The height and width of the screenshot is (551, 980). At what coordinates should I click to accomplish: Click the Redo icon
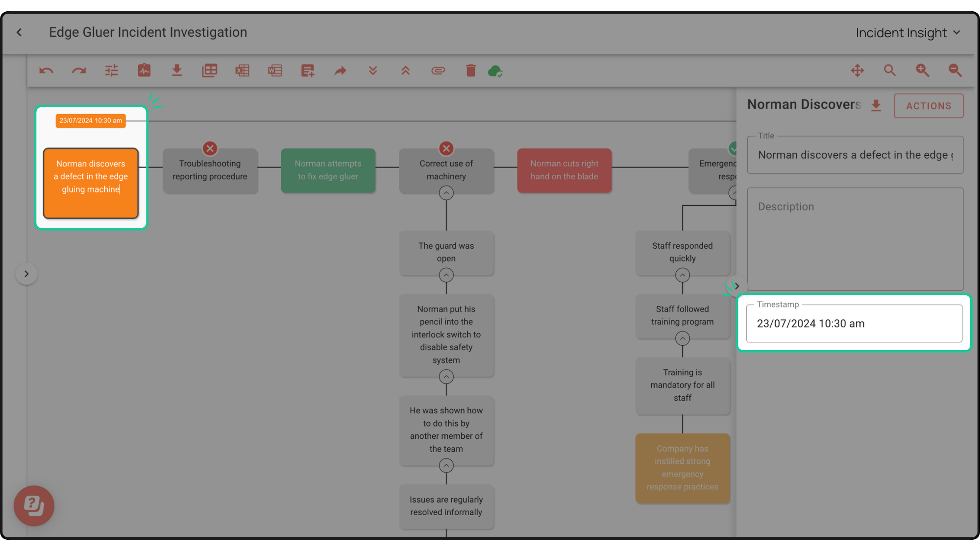click(78, 71)
